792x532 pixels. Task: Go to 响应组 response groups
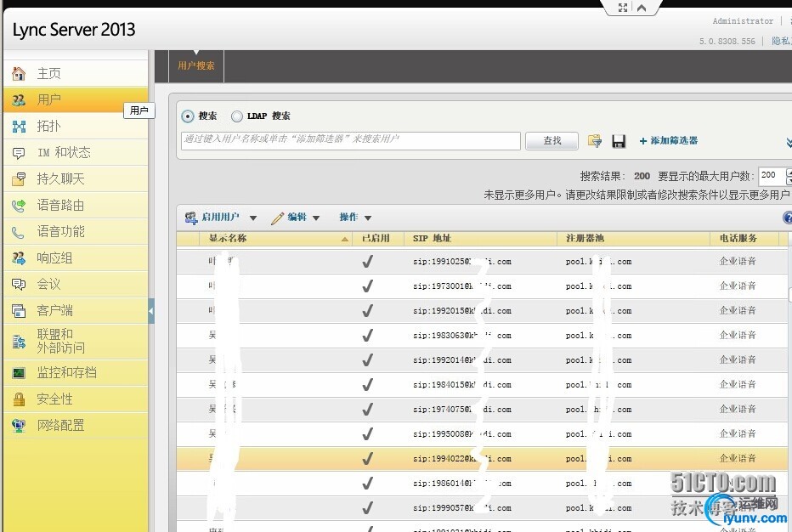[76, 258]
